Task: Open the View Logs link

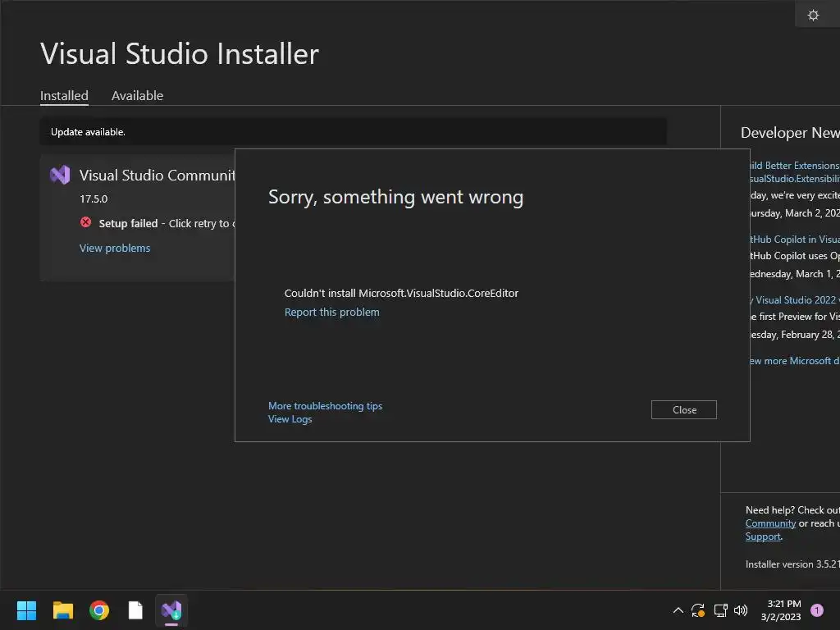Action: point(290,419)
